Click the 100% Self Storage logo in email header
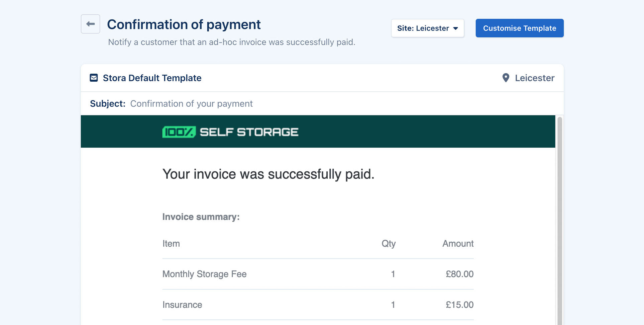This screenshot has height=325, width=644. (x=230, y=132)
